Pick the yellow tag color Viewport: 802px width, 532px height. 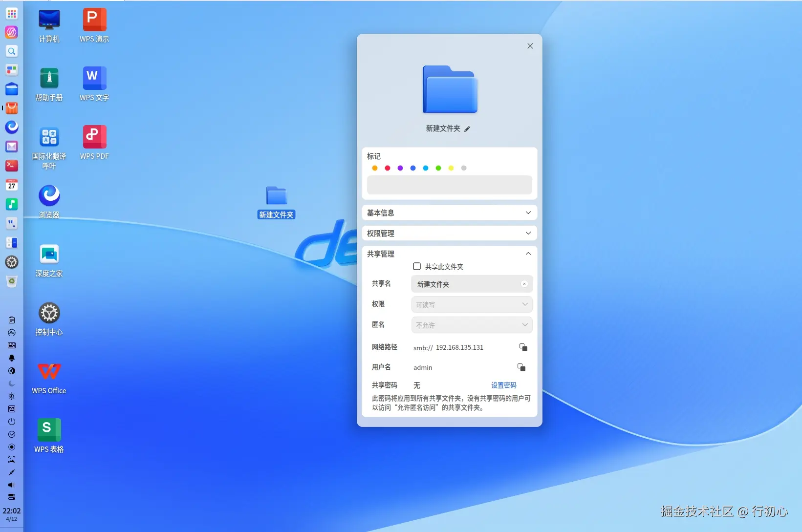point(451,168)
